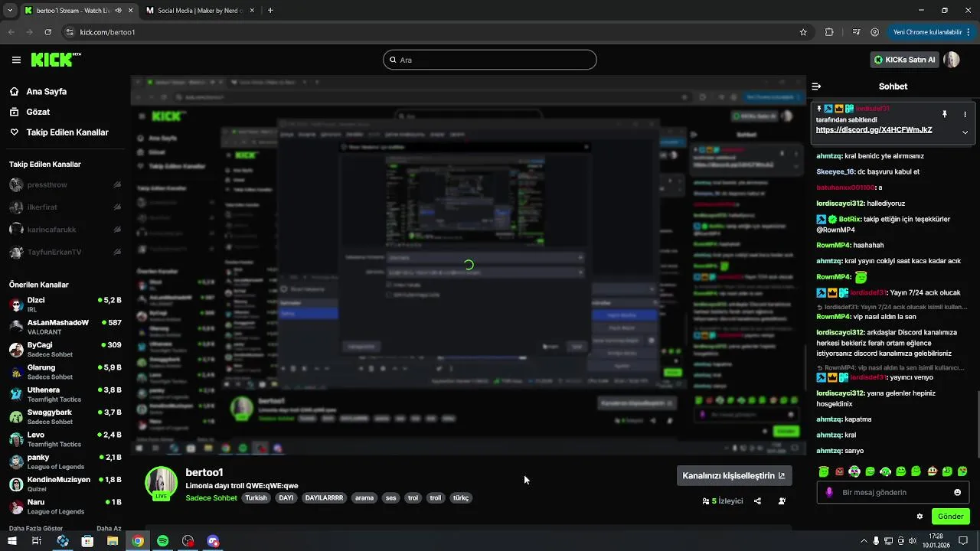Open the user profile avatar menu

point(952,60)
